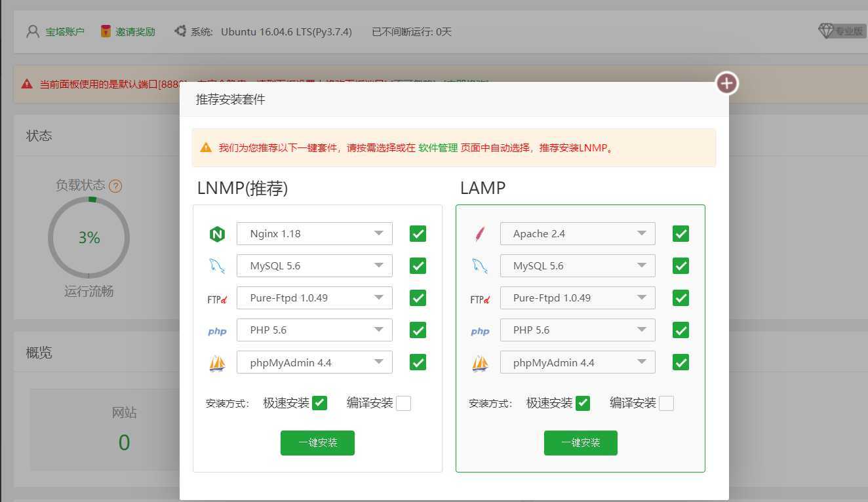
Task: Click the LNMP(推荐) heading
Action: pos(243,189)
